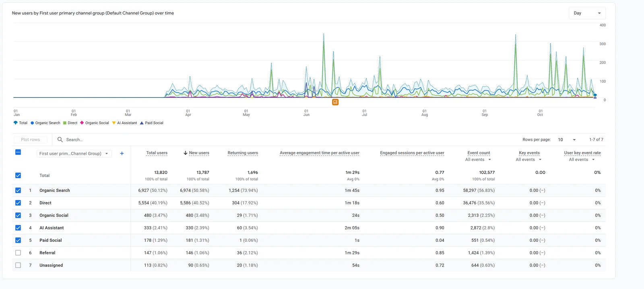644x289 pixels.
Task: Focus the table Search field
Action: (74, 140)
